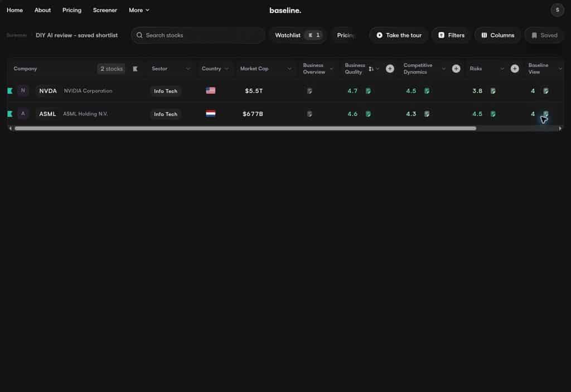Open ASML Business Quality report icon
This screenshot has height=392, width=571.
pos(368,114)
